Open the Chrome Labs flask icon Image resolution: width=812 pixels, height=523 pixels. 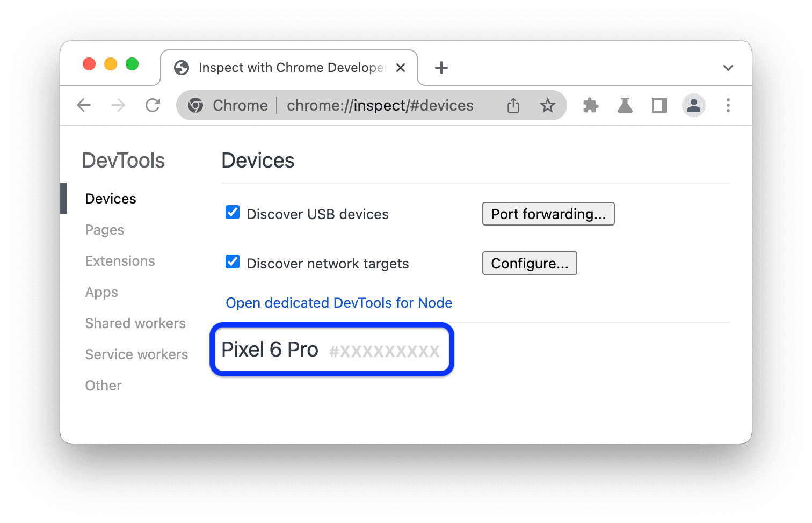[x=625, y=105]
